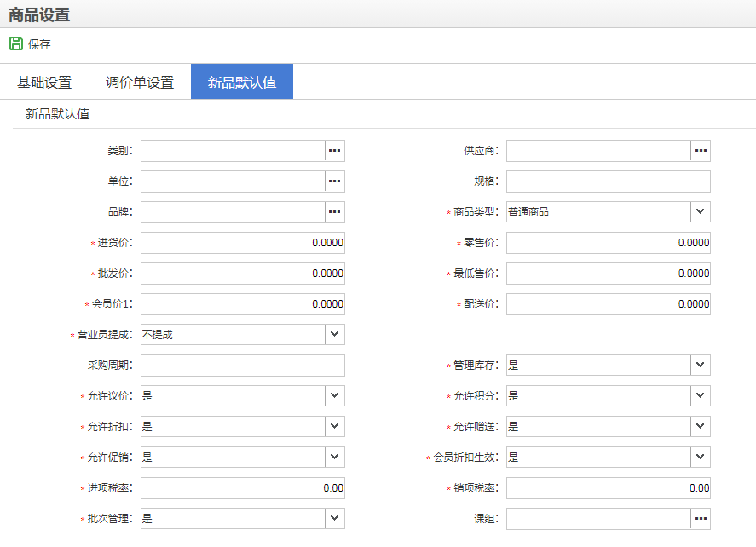Expand the 会员折扣生效 dropdown
This screenshot has height=547, width=756.
(701, 458)
